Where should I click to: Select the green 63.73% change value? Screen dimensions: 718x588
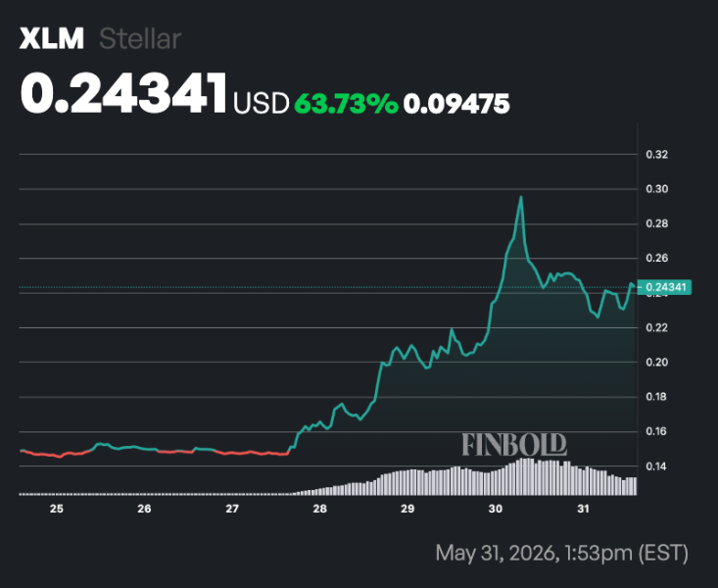346,103
